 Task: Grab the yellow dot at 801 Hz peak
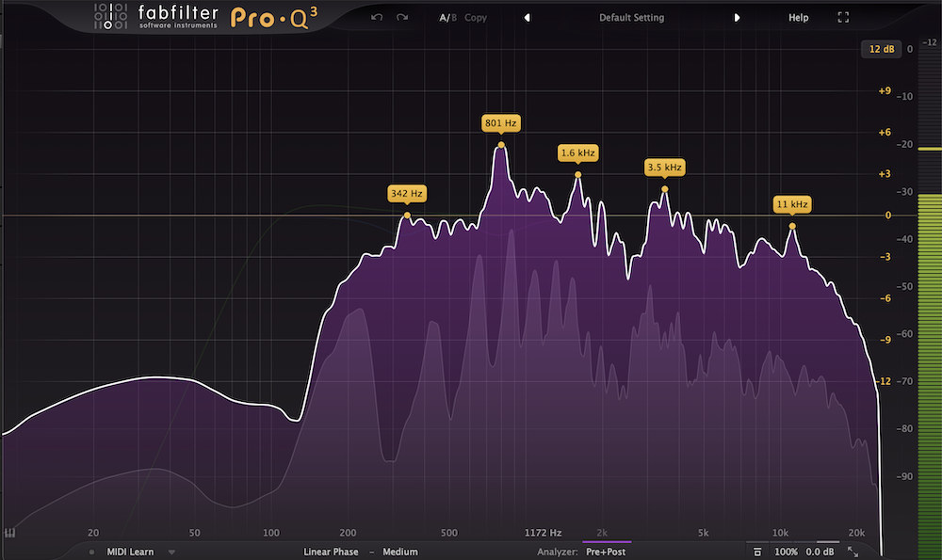tap(501, 145)
